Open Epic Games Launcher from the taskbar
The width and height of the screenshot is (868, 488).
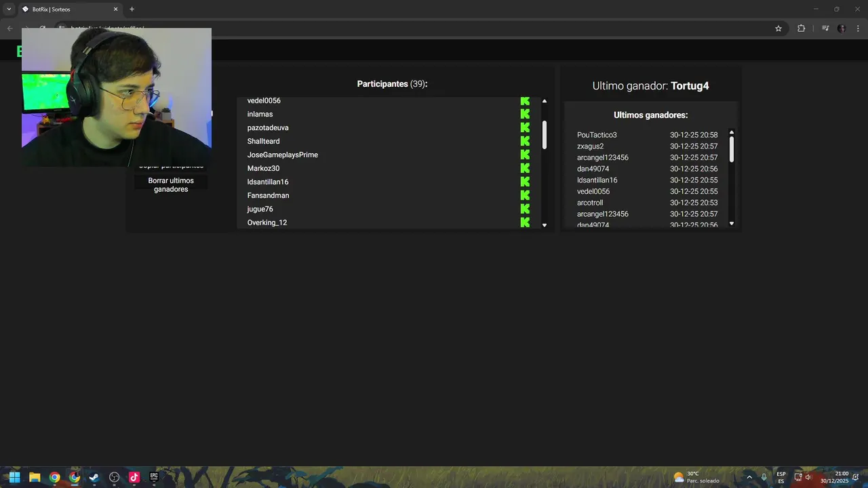(154, 477)
